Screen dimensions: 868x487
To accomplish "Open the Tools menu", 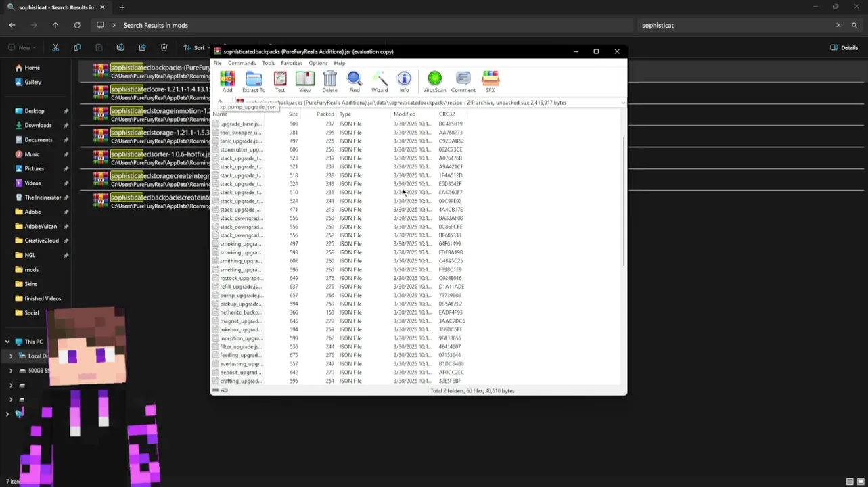I will coord(268,63).
